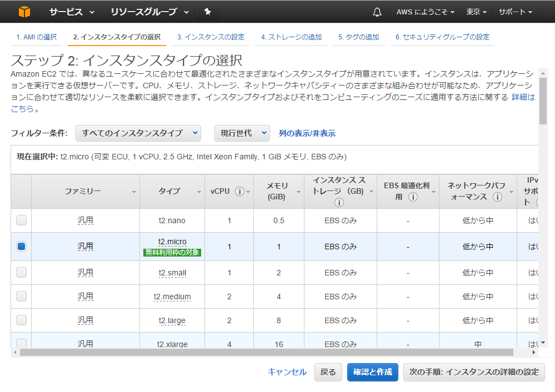The width and height of the screenshot is (555, 392).
Task: Select tab 2. インスタンスタイプの選択
Action: tap(117, 37)
